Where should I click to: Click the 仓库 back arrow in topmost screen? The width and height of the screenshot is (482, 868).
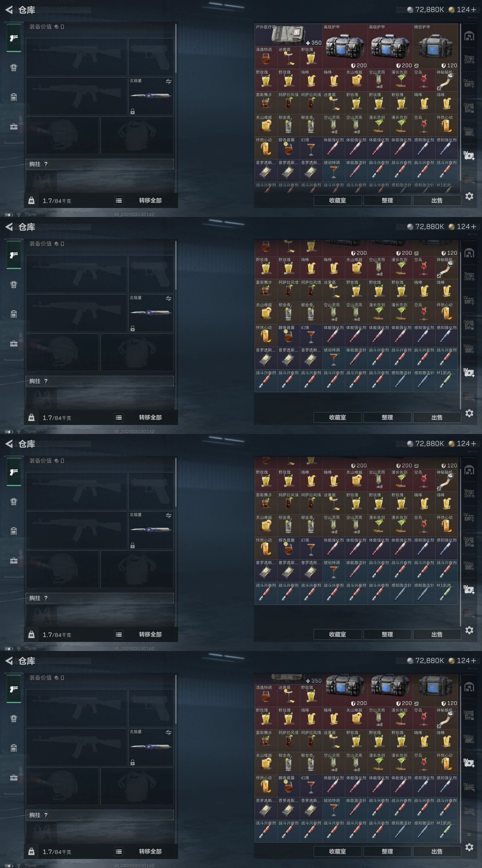(x=9, y=10)
